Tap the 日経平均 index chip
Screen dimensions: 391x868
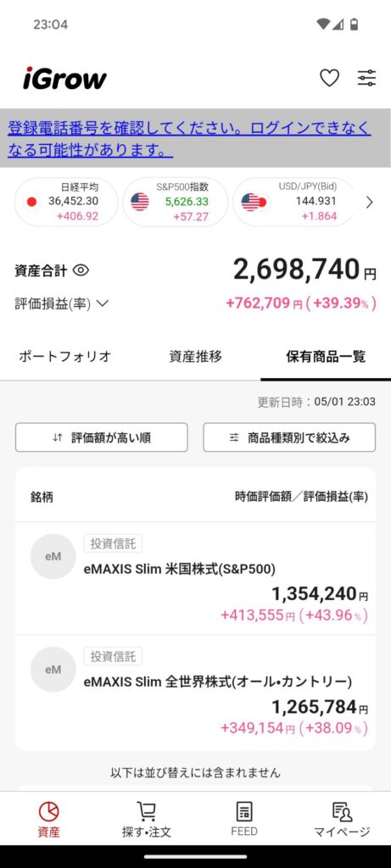click(x=66, y=202)
